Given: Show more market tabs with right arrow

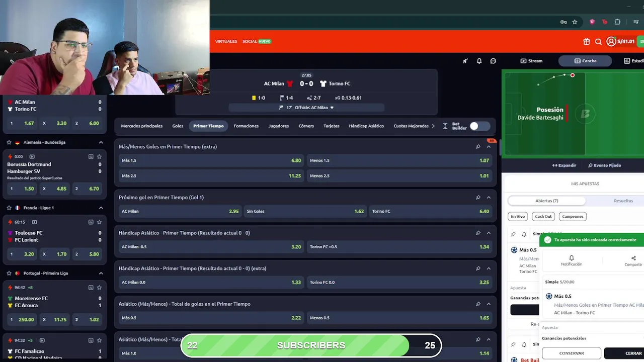Looking at the screenshot, I should tap(433, 126).
